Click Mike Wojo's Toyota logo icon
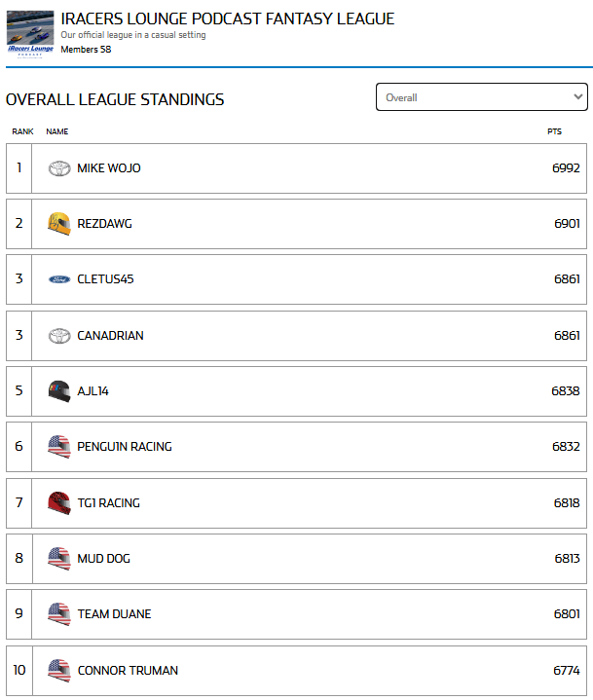 [59, 168]
